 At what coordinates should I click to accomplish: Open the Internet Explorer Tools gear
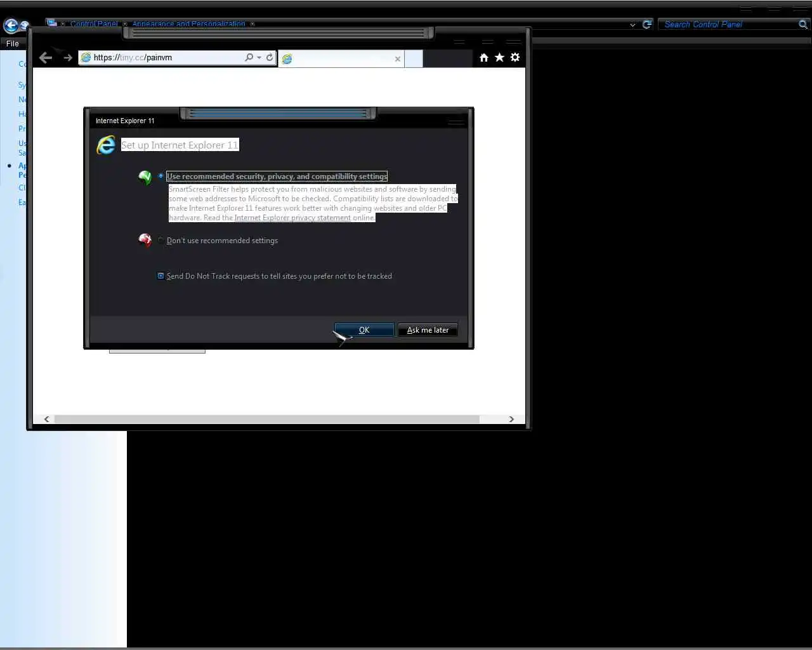515,58
